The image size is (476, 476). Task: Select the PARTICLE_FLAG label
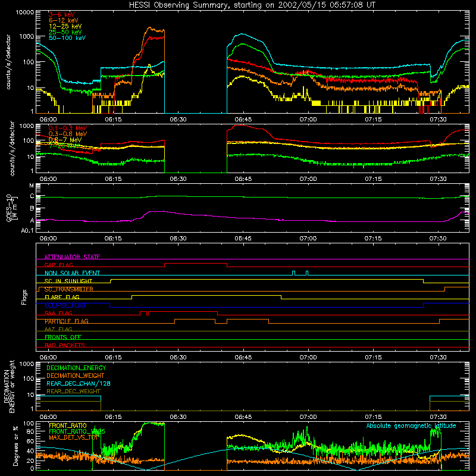(x=67, y=321)
